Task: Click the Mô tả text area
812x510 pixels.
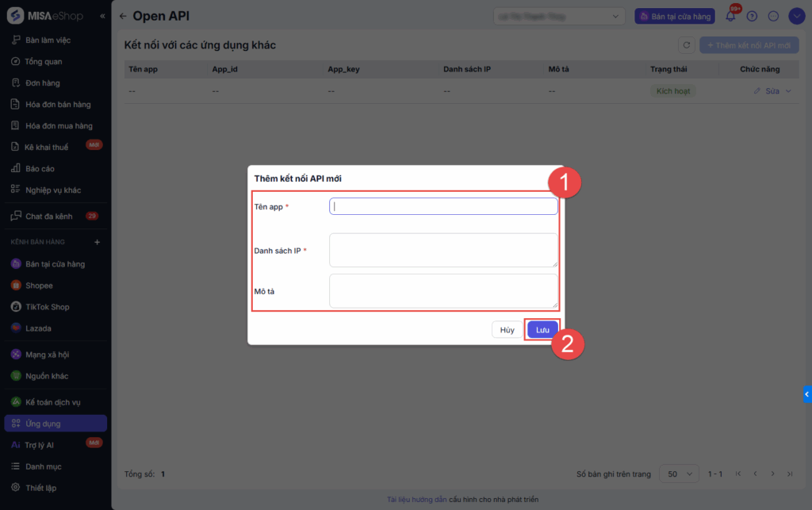Action: point(443,291)
